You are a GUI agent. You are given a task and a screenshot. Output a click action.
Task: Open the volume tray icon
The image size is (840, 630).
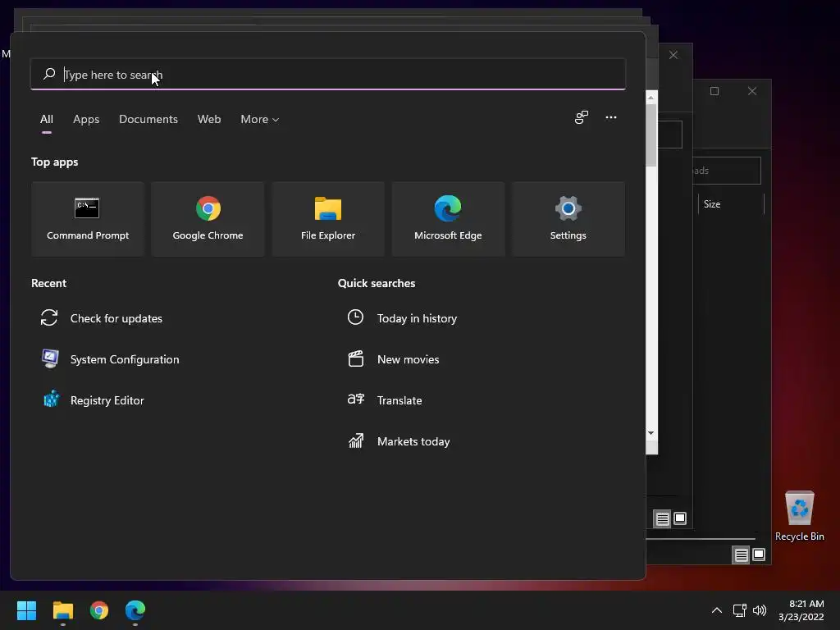coord(760,610)
